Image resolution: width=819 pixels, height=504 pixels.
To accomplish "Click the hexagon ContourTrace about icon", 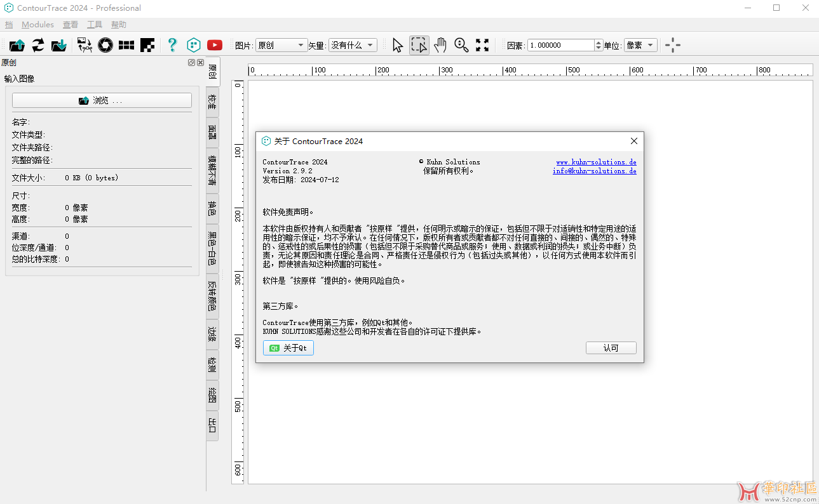I will coord(194,45).
